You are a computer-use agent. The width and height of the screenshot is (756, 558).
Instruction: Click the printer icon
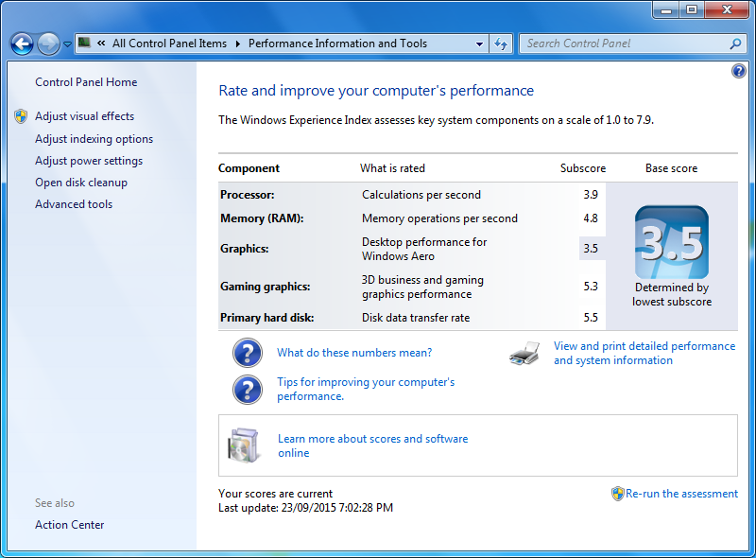524,354
